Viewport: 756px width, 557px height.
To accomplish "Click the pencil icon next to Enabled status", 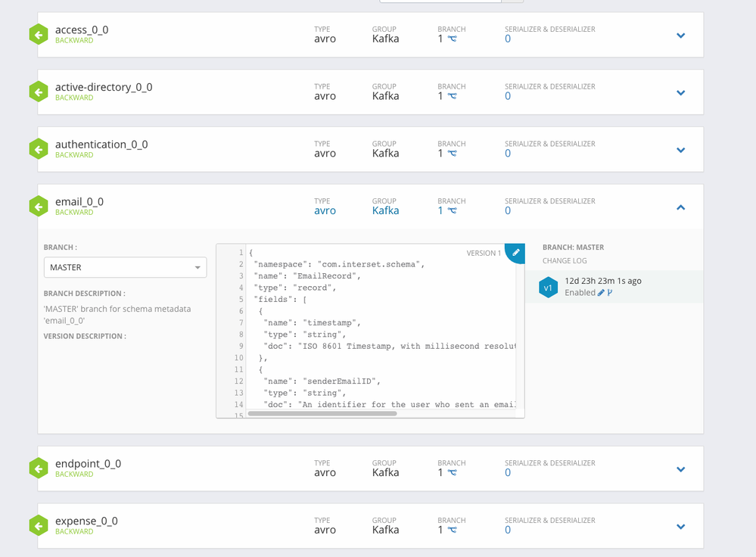I will [601, 293].
